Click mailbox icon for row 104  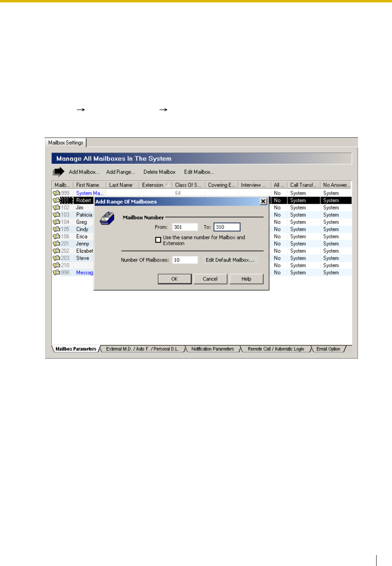pyautogui.click(x=57, y=222)
